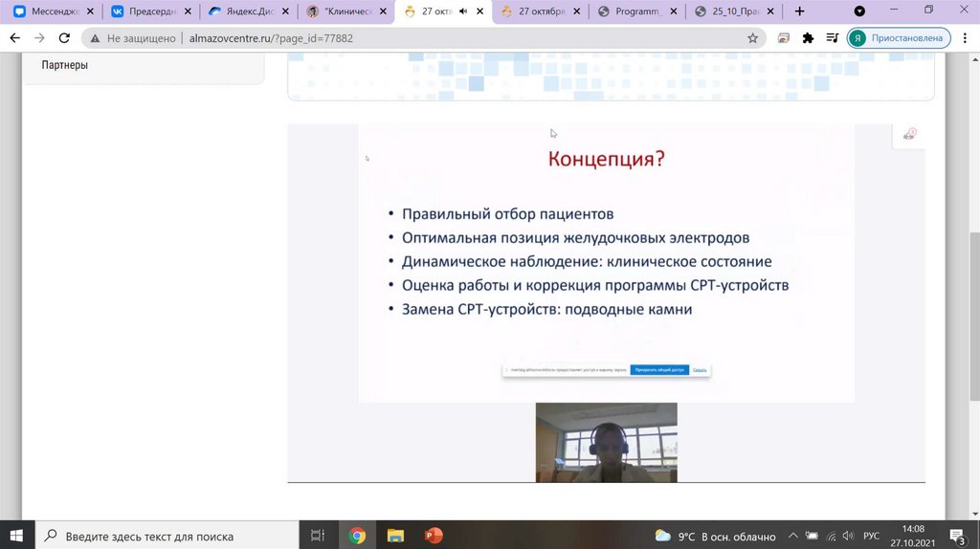This screenshot has width=980, height=549.
Task: Go back to the previous page
Action: click(x=14, y=38)
